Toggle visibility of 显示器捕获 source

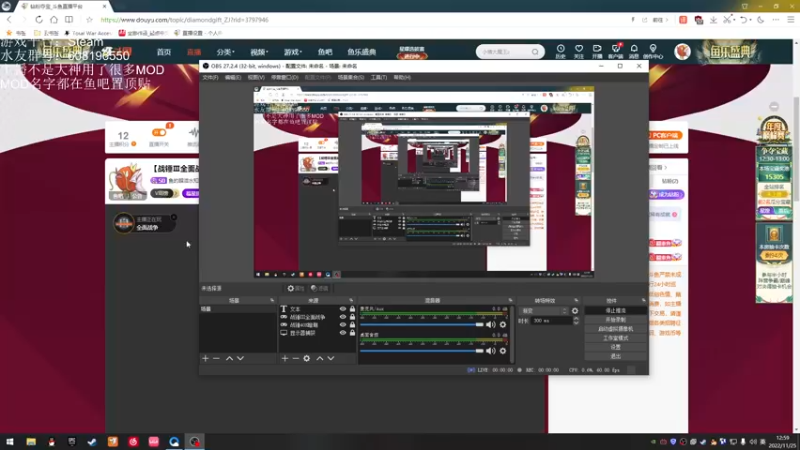tap(343, 333)
